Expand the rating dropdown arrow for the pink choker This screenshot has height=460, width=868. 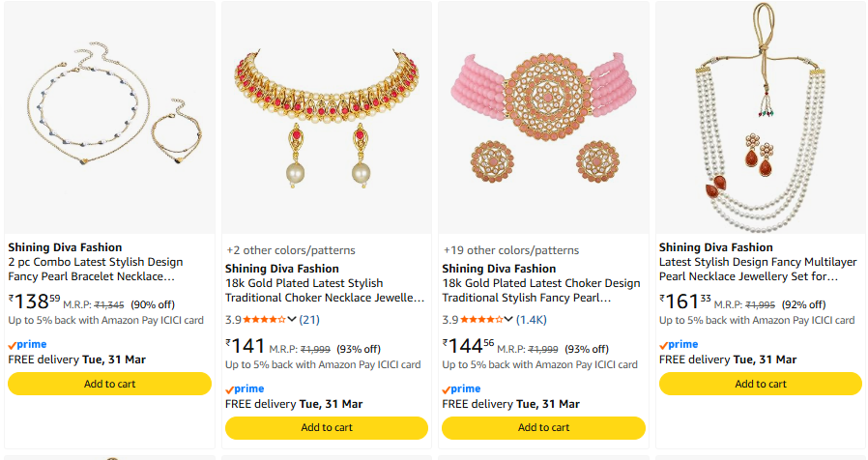pos(508,319)
